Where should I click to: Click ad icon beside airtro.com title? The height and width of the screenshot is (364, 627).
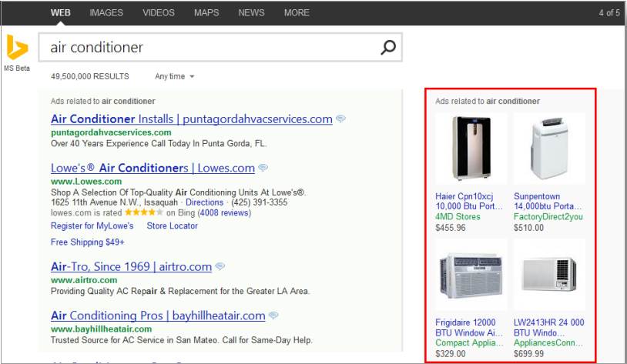(220, 267)
